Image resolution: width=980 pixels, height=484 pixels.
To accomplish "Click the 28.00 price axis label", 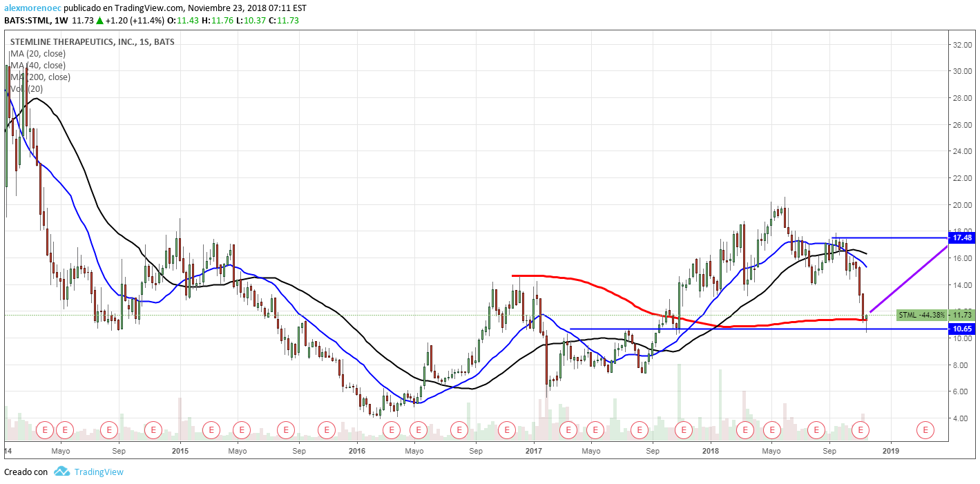I will point(963,98).
